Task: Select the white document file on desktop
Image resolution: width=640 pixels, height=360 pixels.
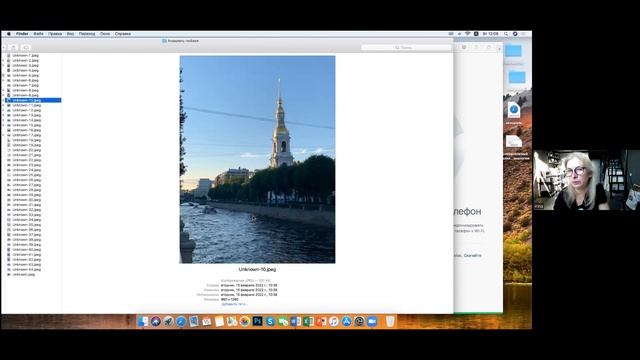Action: tap(514, 142)
